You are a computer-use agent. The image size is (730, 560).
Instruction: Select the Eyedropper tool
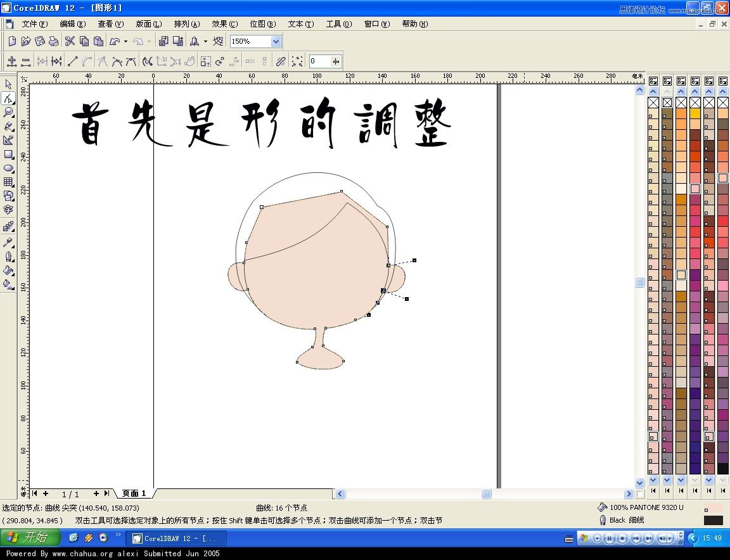9,241
